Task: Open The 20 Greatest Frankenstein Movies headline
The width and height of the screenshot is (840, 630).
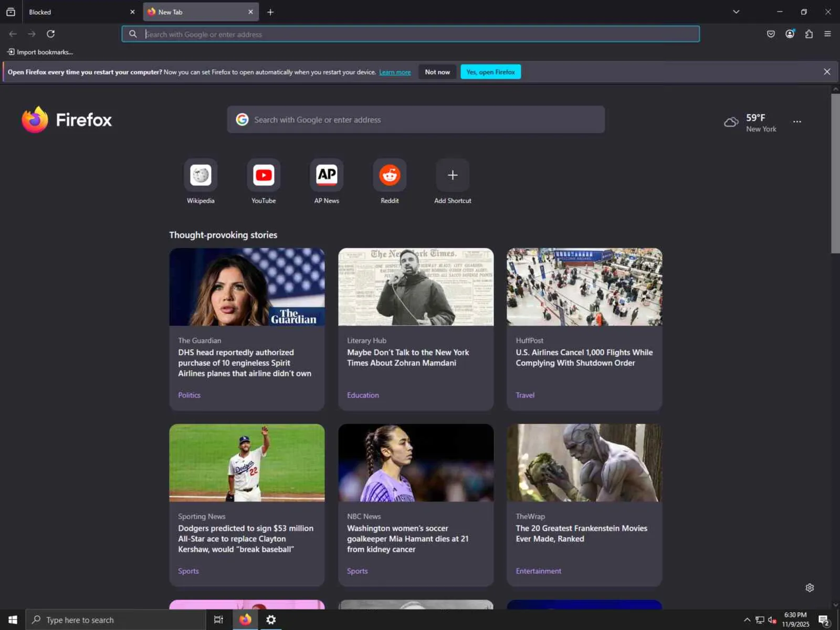Action: 582,533
